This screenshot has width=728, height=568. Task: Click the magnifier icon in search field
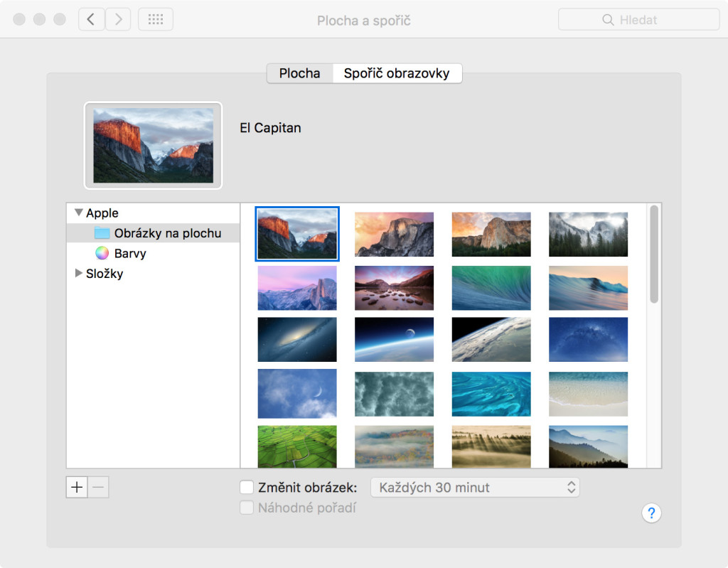[608, 19]
